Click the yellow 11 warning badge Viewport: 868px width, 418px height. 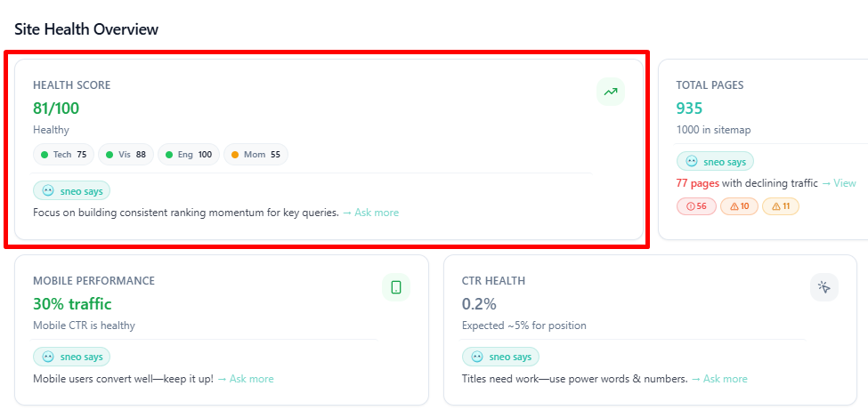coord(781,206)
